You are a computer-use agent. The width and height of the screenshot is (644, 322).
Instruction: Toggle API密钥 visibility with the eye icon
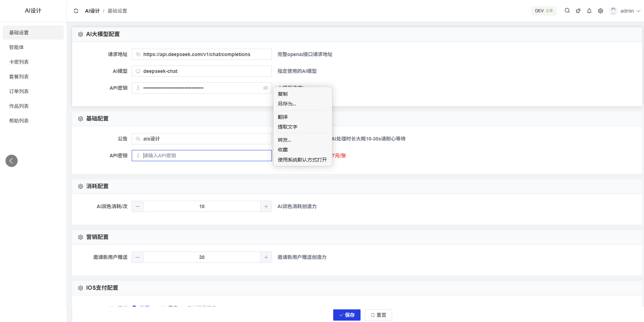pyautogui.click(x=266, y=88)
